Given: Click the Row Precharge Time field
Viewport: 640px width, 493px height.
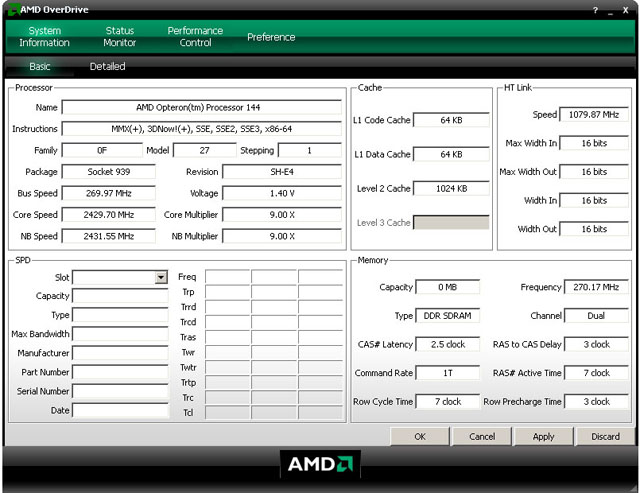Looking at the screenshot, I should click(x=596, y=402).
